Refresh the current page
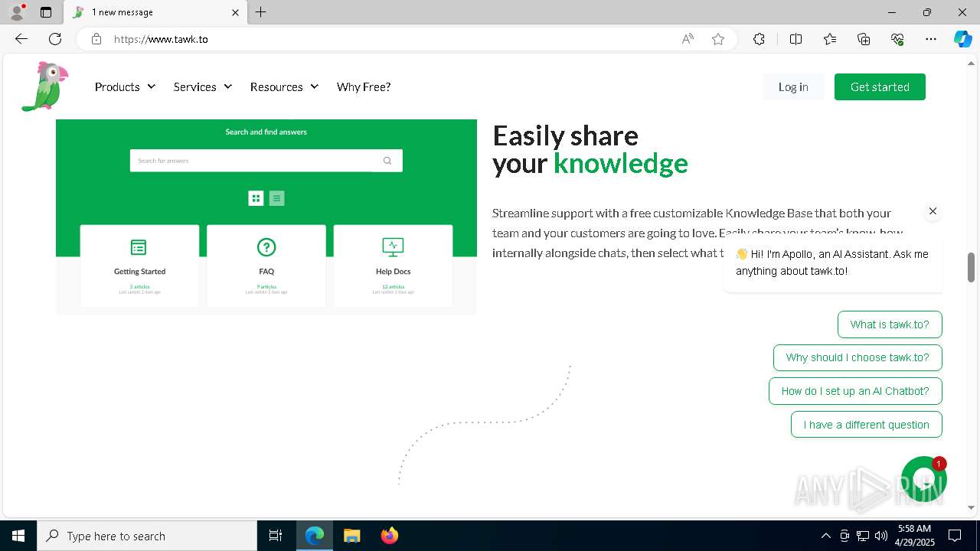 coord(55,39)
